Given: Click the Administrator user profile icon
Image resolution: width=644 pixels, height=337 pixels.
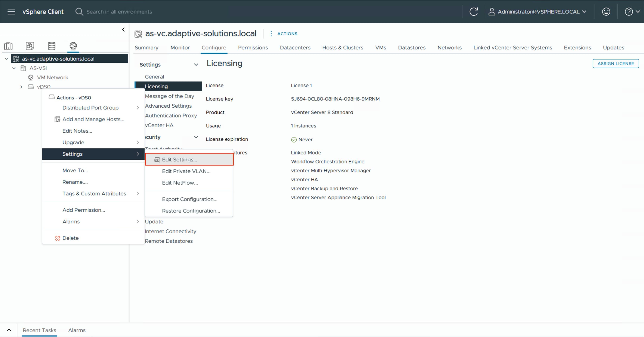Looking at the screenshot, I should click(x=492, y=12).
